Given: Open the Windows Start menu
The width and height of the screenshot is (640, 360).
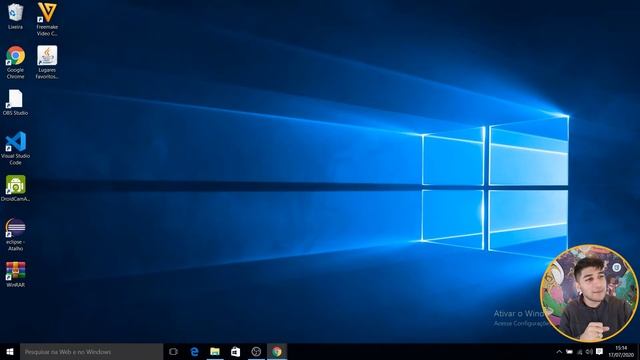Looking at the screenshot, I should [10, 352].
